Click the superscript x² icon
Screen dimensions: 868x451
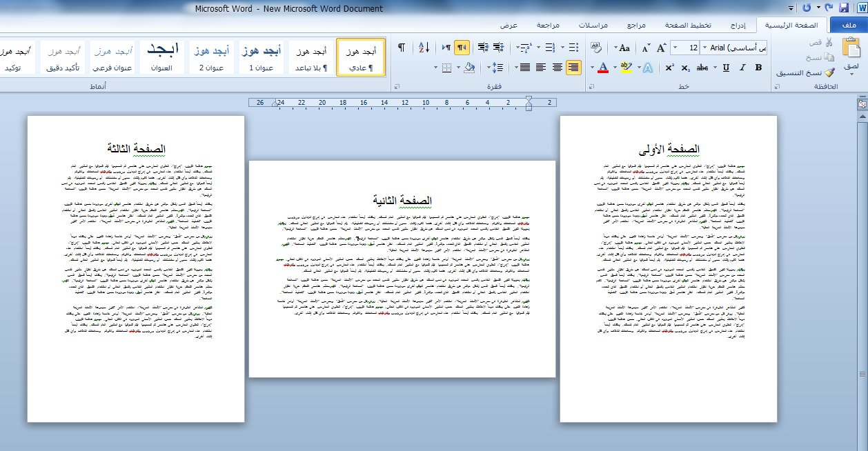click(669, 68)
